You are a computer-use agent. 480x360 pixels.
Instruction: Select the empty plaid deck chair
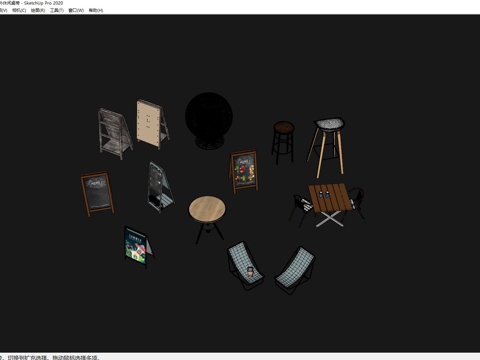coord(295,269)
